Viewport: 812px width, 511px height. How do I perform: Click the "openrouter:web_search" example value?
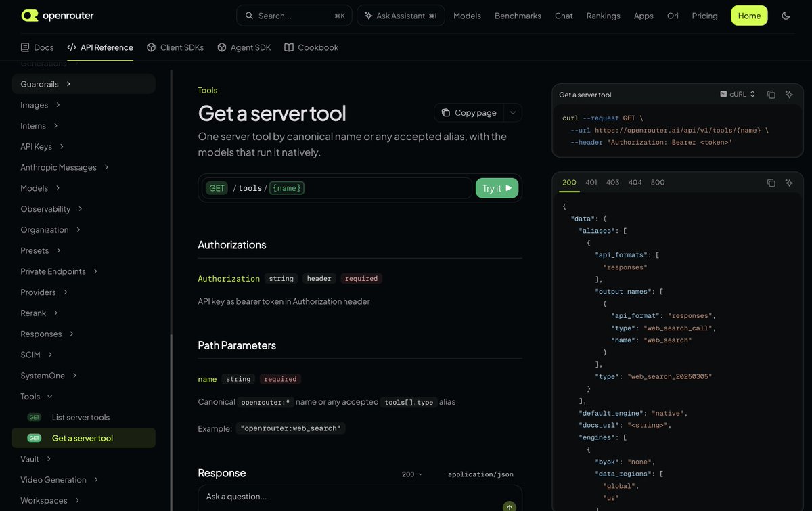coord(291,428)
